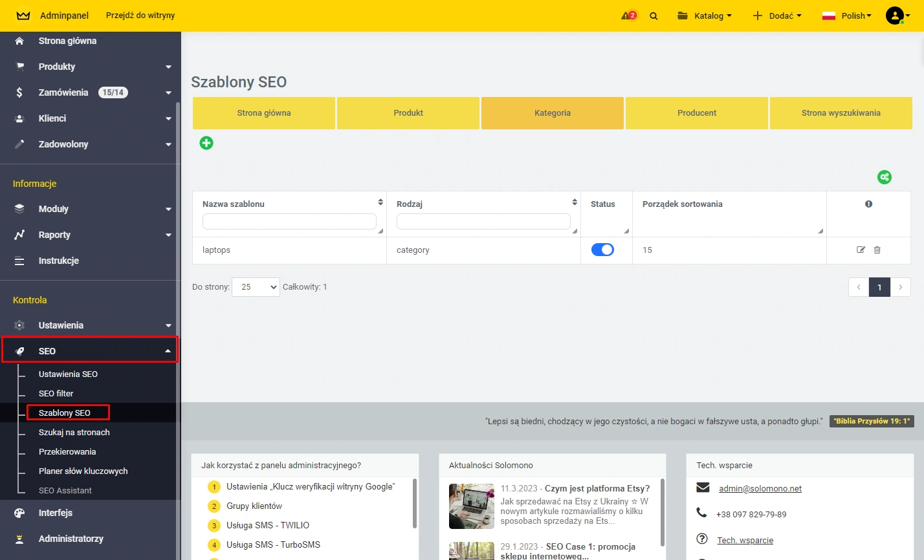Expand the Katalog dropdown menu
The height and width of the screenshot is (560, 924).
[x=705, y=16]
